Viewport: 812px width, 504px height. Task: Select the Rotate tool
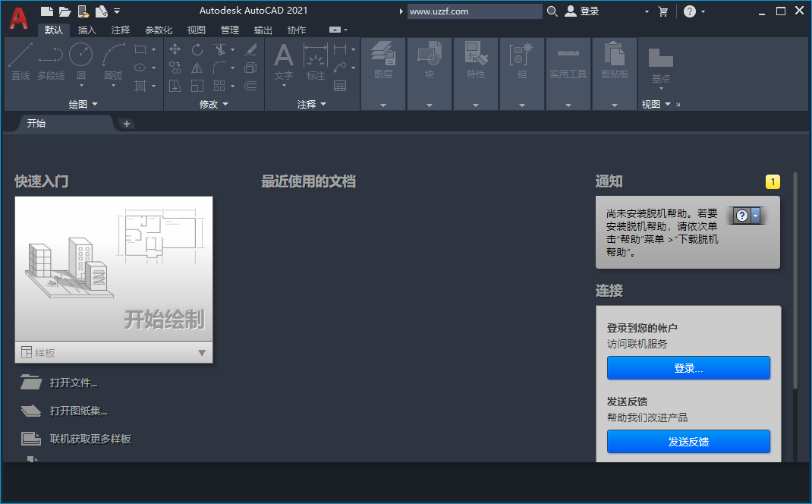point(197,49)
